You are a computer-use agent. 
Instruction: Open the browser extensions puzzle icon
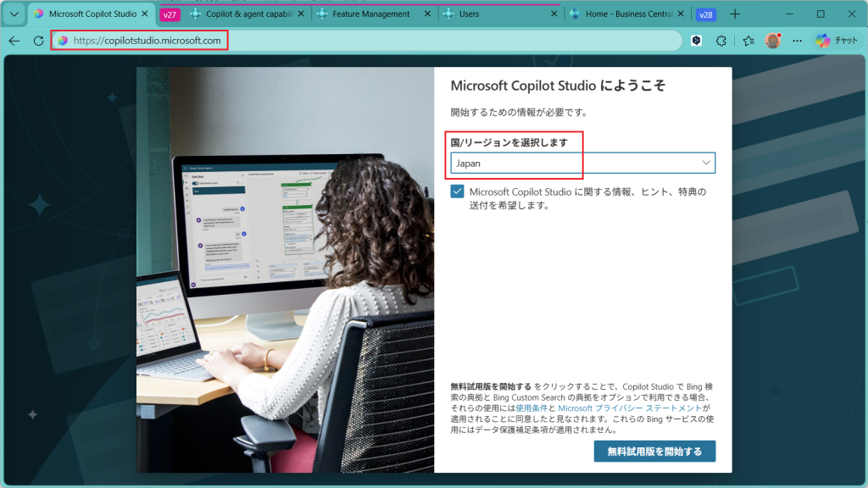(x=721, y=41)
